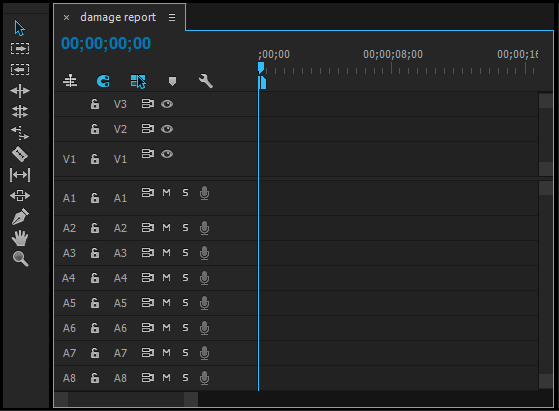Toggle Snap in the timeline
559x411 pixels.
(x=103, y=81)
